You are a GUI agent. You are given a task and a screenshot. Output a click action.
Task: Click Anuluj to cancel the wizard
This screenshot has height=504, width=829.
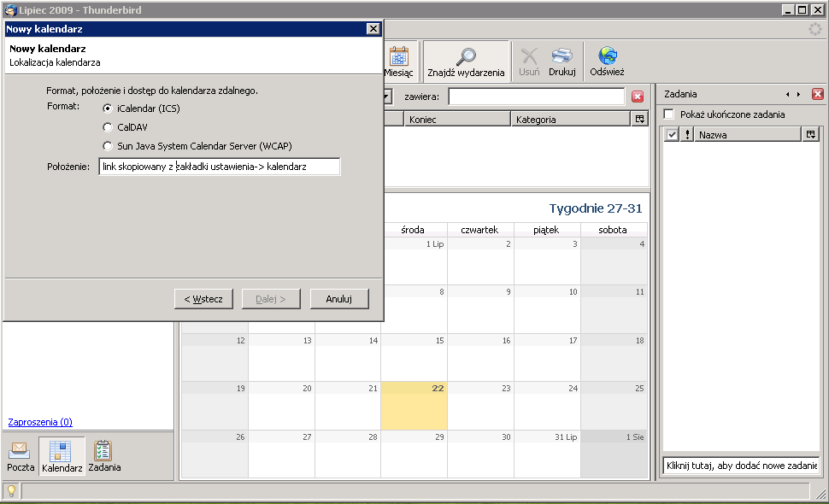click(x=339, y=299)
